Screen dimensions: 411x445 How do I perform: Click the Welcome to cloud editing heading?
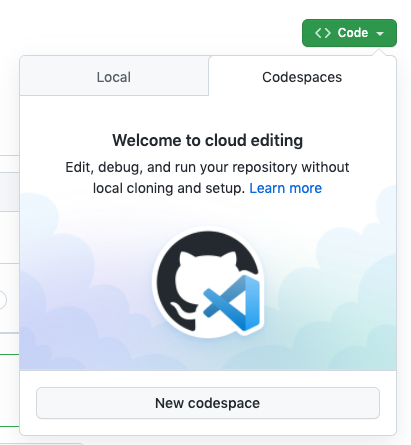click(207, 140)
